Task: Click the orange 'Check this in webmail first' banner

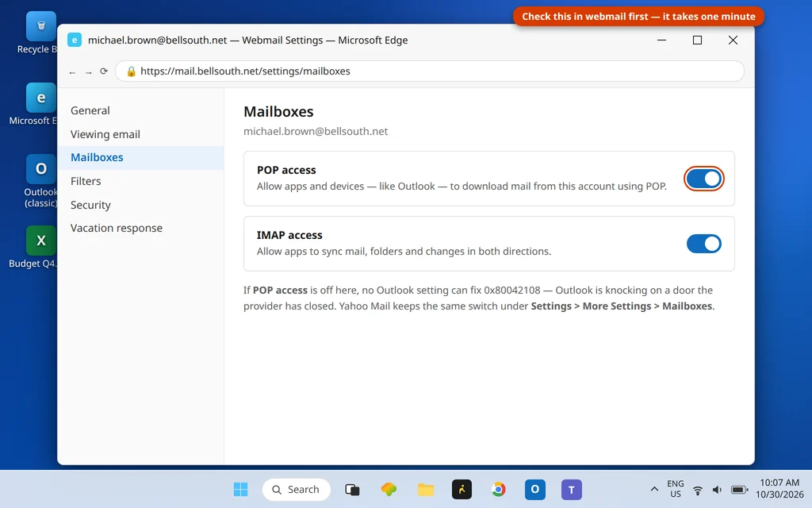Action: [638, 17]
